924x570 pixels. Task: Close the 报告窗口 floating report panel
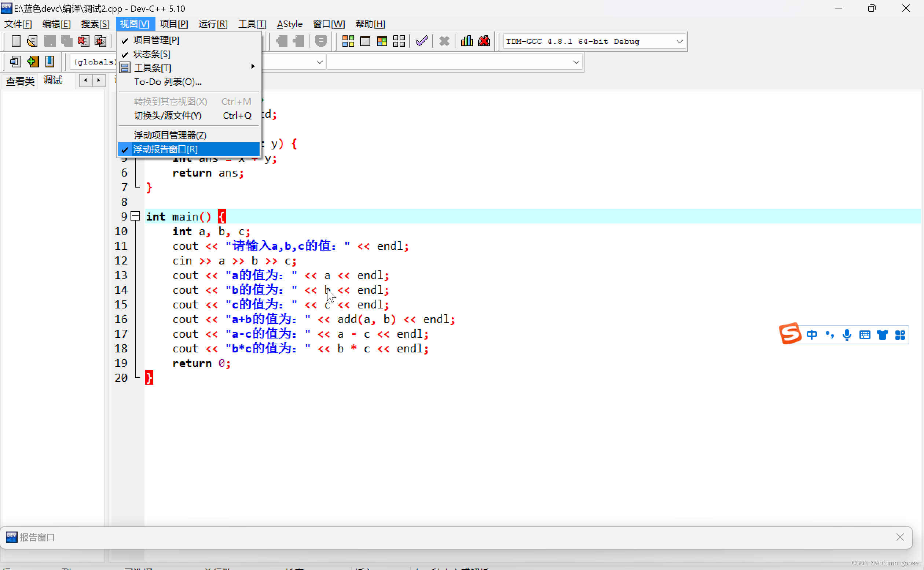click(900, 537)
